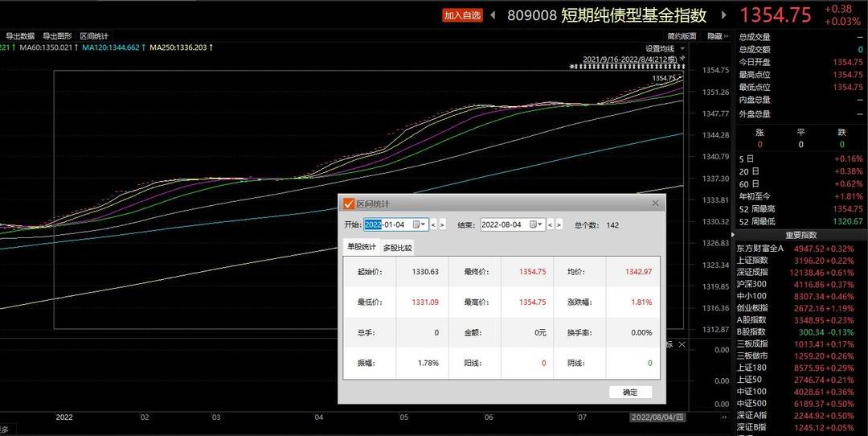This screenshot has height=436, width=868.
Task: Expand the 设置均线 dropdown
Action: pos(664,49)
